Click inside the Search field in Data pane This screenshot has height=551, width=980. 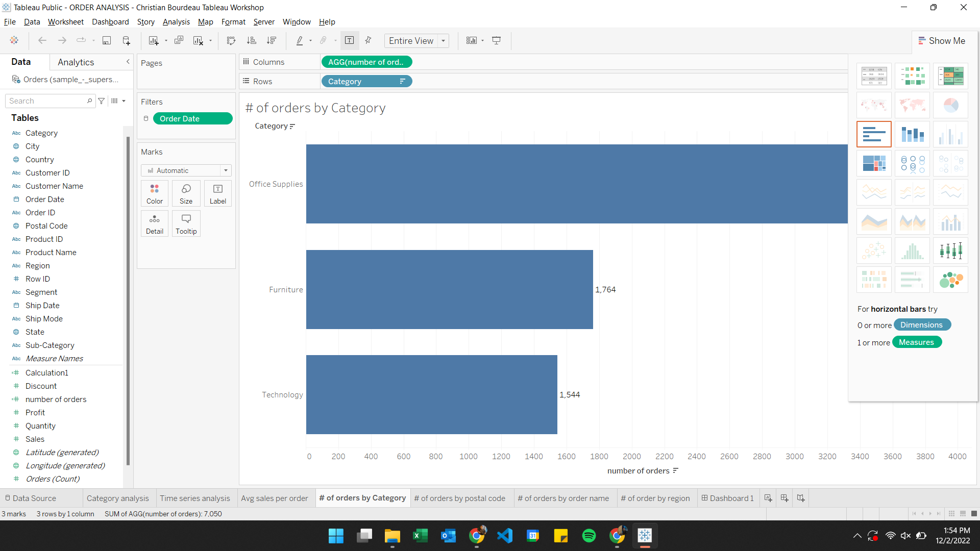(x=46, y=101)
